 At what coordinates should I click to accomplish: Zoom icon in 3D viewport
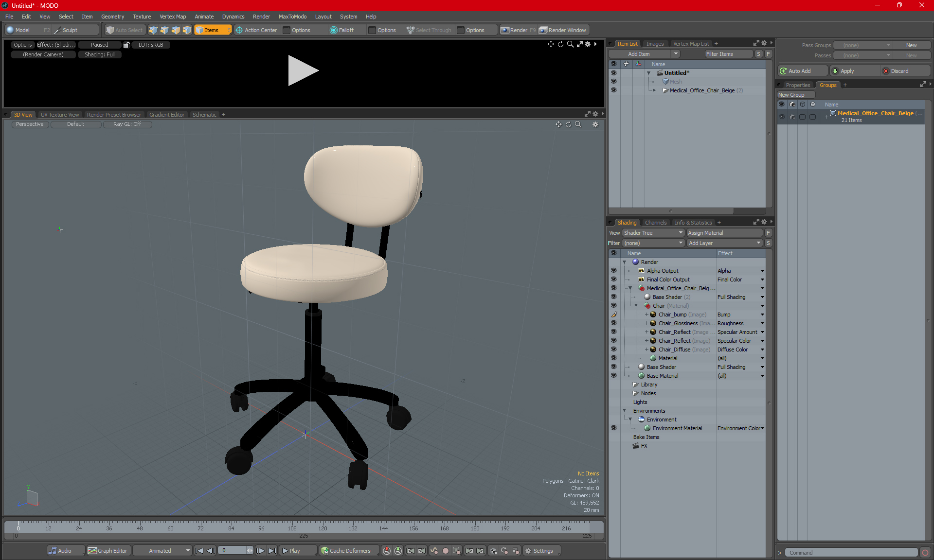coord(578,124)
